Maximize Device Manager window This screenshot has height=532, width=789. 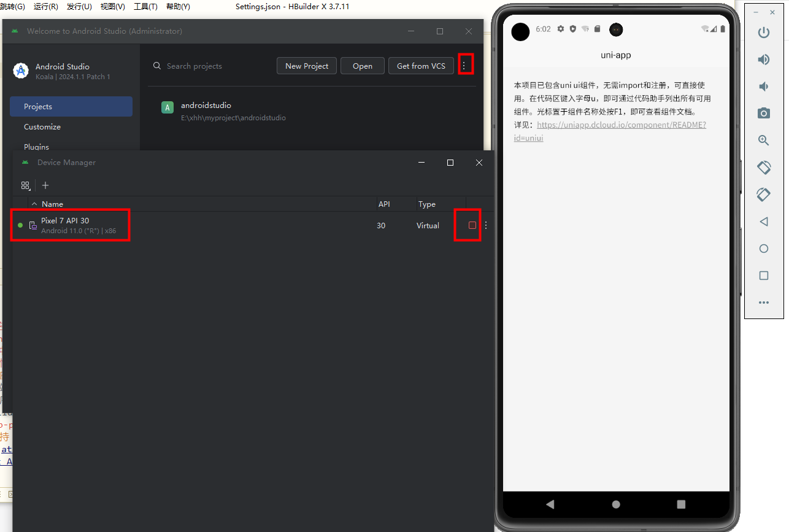(450, 163)
